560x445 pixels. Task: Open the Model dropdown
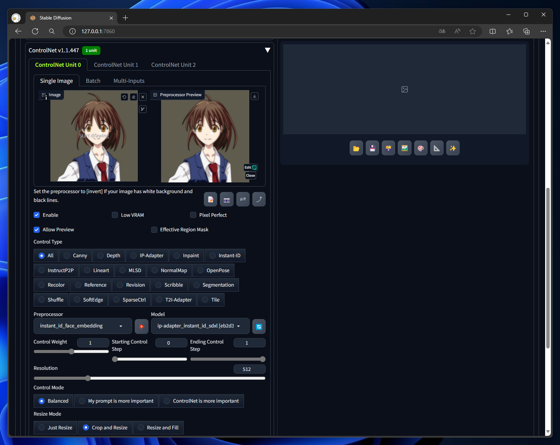point(200,326)
